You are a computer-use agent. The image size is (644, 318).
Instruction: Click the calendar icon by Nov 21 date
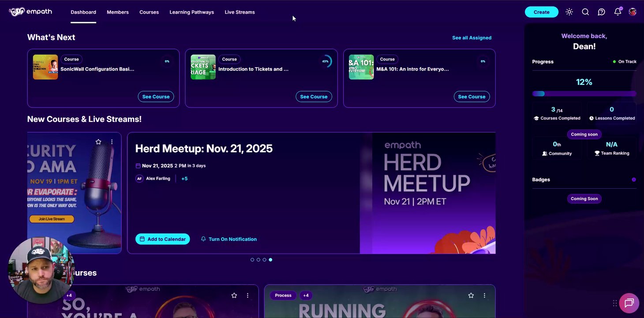click(x=138, y=166)
